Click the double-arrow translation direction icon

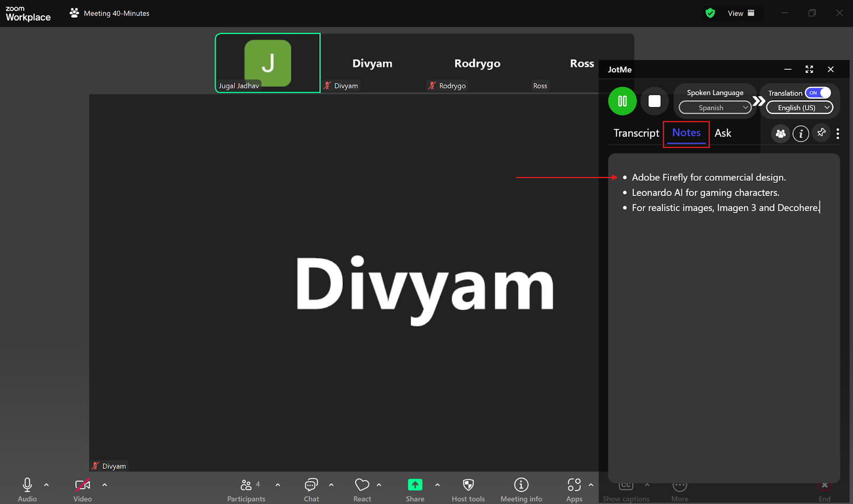click(759, 101)
